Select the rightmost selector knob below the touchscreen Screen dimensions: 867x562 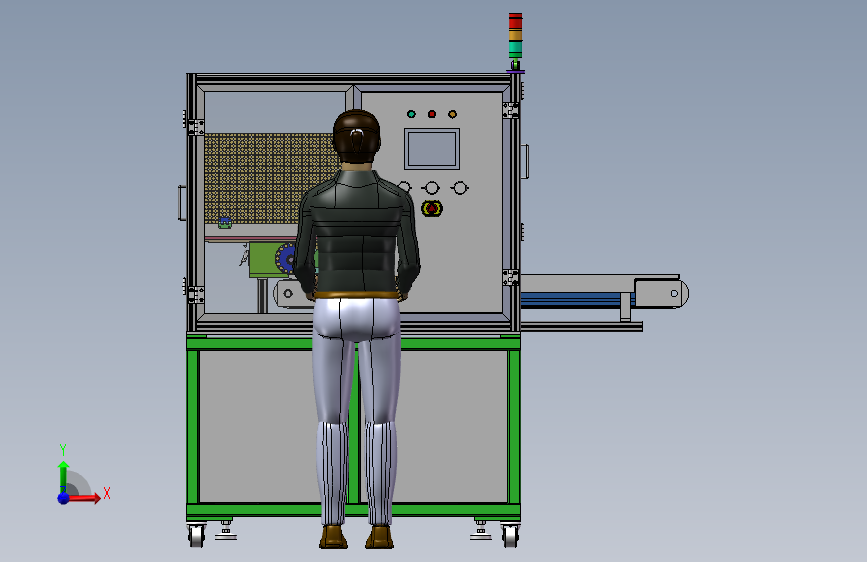pyautogui.click(x=459, y=188)
